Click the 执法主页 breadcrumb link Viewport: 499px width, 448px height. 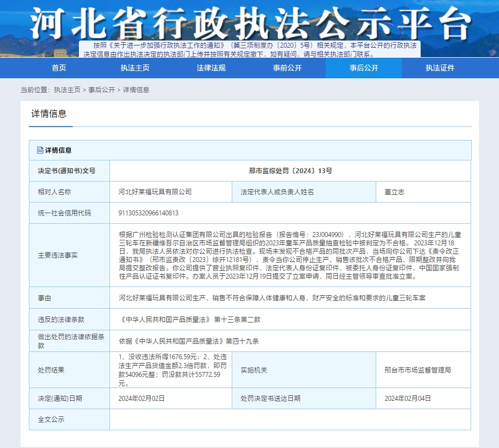(x=67, y=90)
